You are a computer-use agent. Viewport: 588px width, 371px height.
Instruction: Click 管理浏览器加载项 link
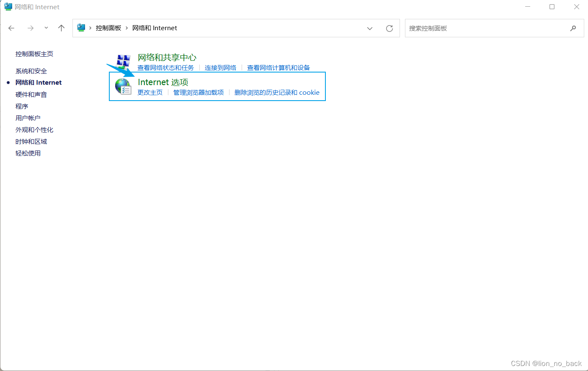(199, 93)
